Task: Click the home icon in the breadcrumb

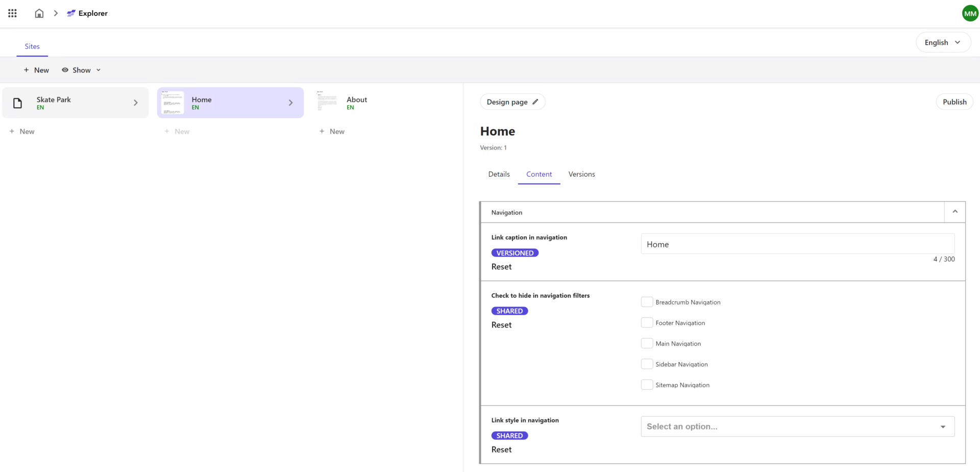Action: click(39, 13)
